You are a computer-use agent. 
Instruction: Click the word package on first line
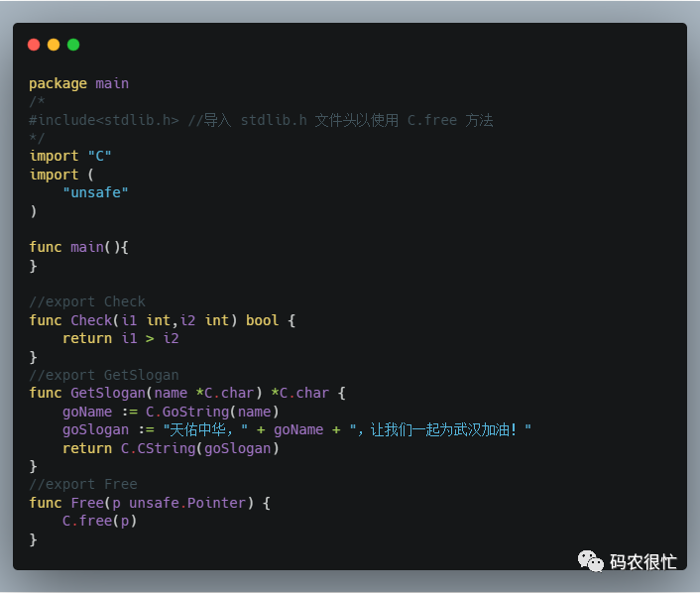coord(58,84)
